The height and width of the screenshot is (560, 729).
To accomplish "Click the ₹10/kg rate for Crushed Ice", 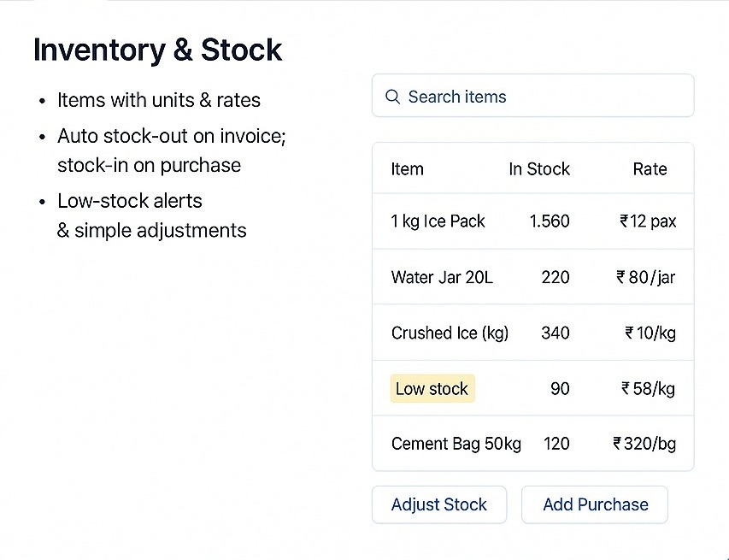I will (x=650, y=333).
